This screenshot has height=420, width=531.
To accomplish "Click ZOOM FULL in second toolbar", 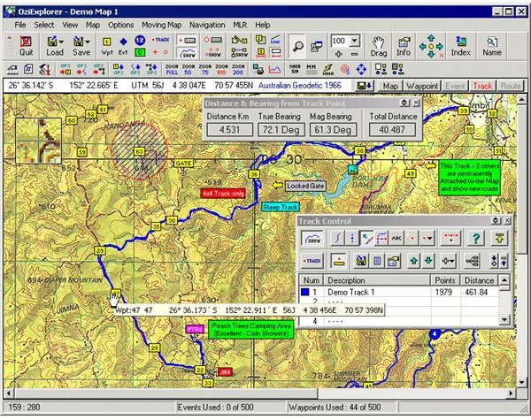I will [x=172, y=69].
